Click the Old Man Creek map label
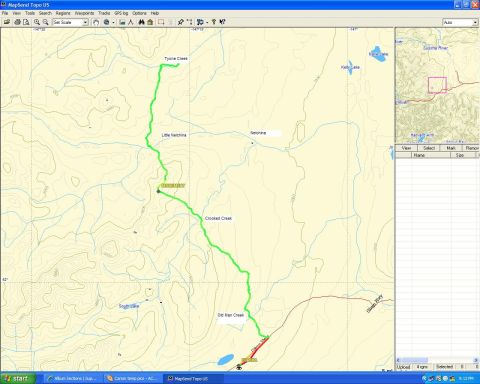This screenshot has height=384, width=480. pos(231,315)
